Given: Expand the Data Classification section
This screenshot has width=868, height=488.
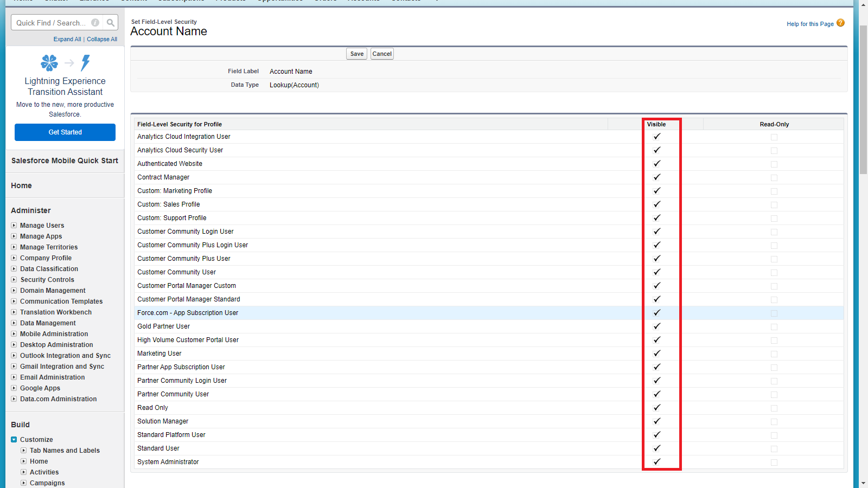Looking at the screenshot, I should click(x=14, y=269).
